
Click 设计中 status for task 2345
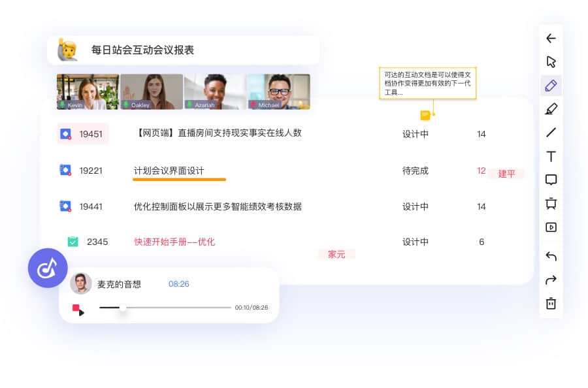coord(416,242)
